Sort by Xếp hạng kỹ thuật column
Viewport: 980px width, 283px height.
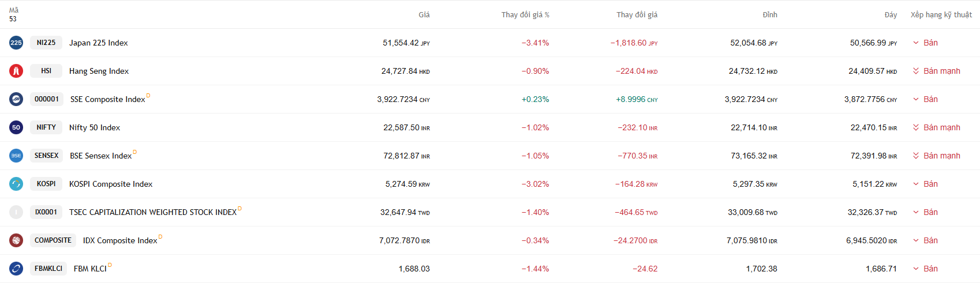point(941,15)
